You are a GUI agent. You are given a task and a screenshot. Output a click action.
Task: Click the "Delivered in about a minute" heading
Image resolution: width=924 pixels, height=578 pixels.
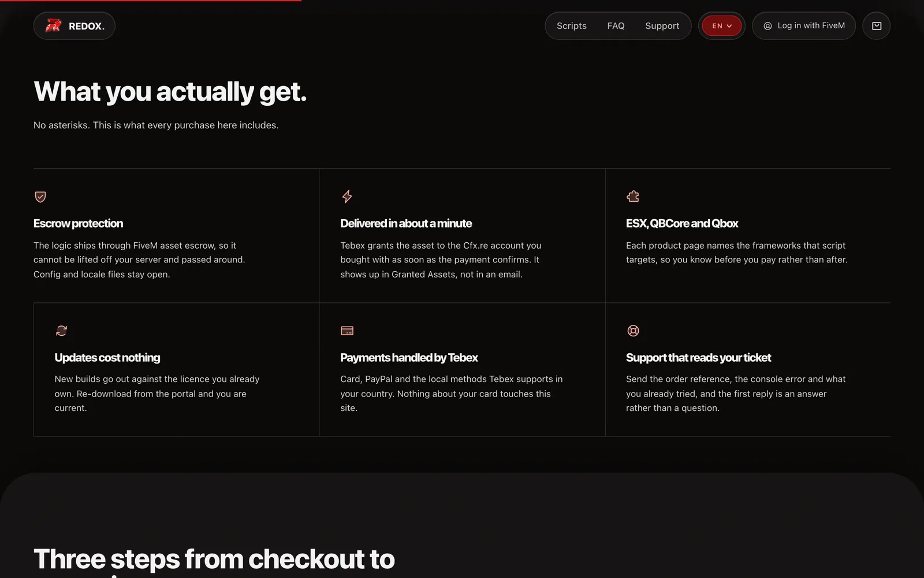[x=406, y=223]
